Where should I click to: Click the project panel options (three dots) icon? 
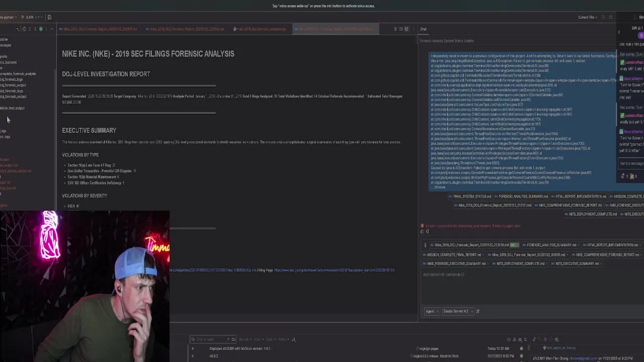coord(46,29)
